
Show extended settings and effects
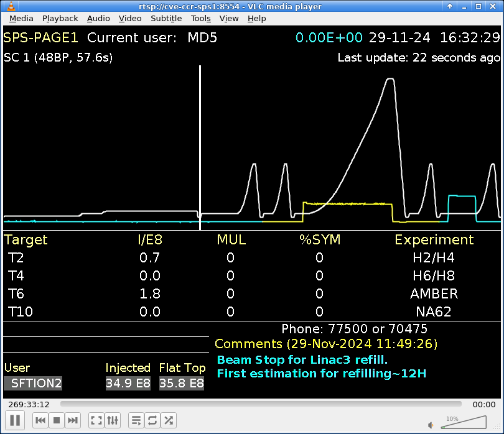pos(113,421)
